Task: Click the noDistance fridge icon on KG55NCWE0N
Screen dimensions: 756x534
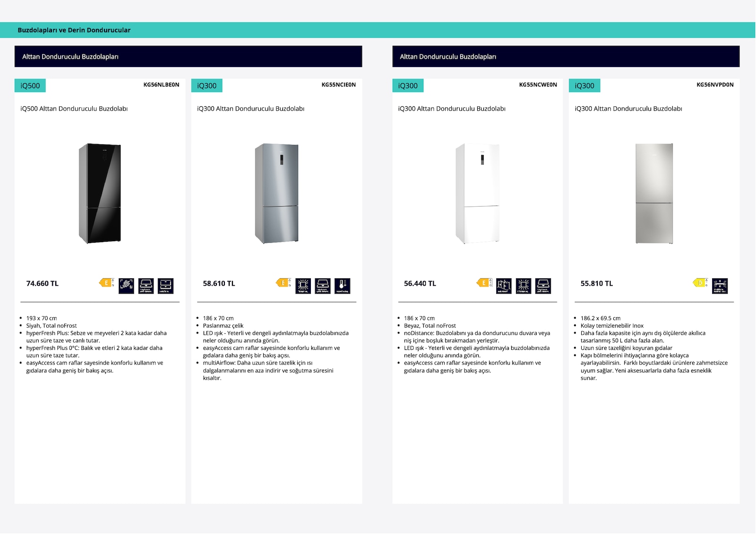Action: click(504, 286)
